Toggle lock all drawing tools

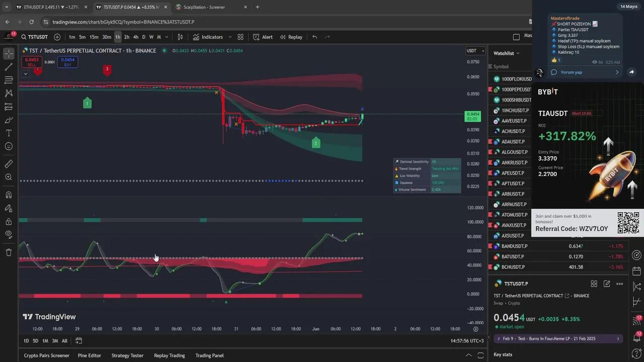click(x=9, y=222)
